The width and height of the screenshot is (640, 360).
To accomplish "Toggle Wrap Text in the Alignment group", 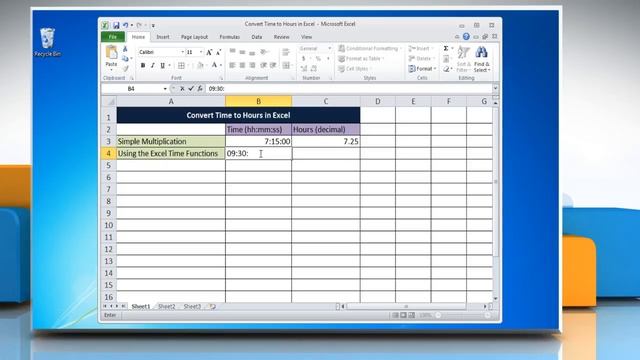I will click(286, 52).
